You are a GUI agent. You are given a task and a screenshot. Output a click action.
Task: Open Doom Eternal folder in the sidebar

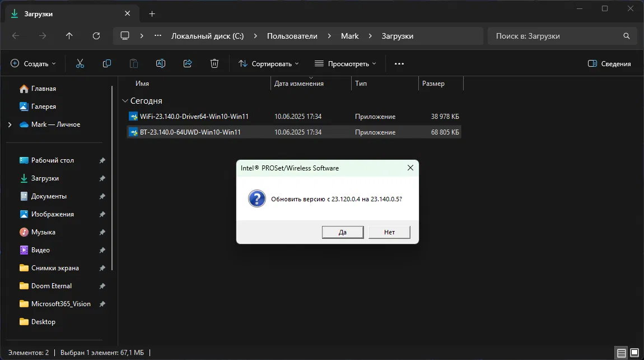(x=52, y=286)
